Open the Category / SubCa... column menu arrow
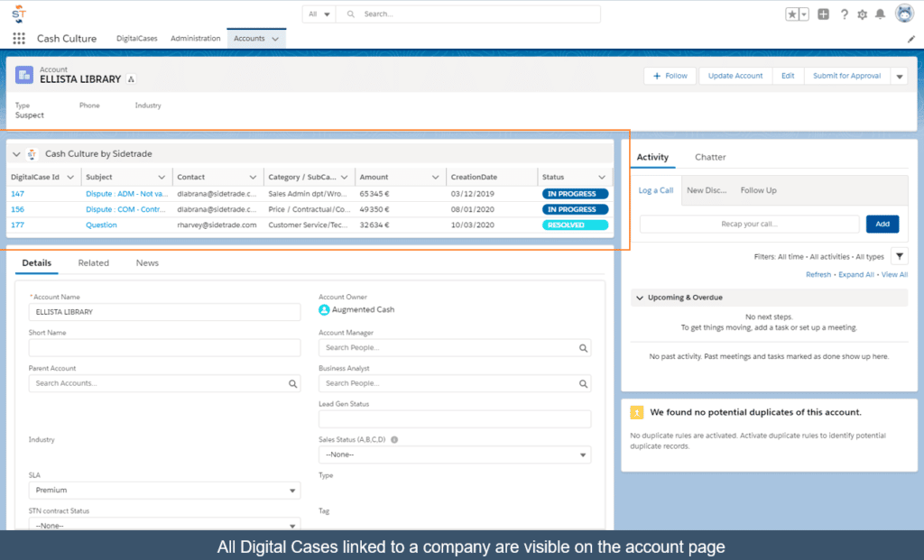 (x=344, y=178)
